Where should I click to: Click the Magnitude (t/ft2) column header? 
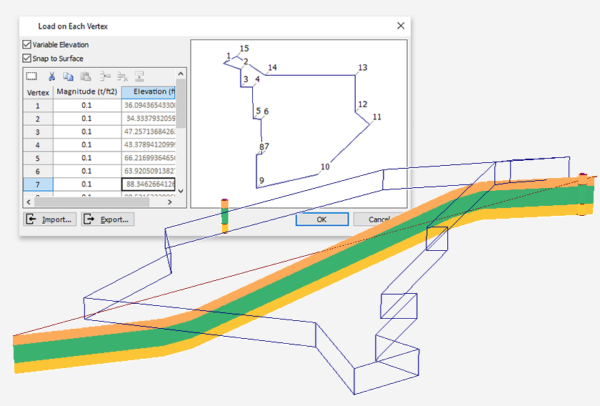pyautogui.click(x=86, y=91)
